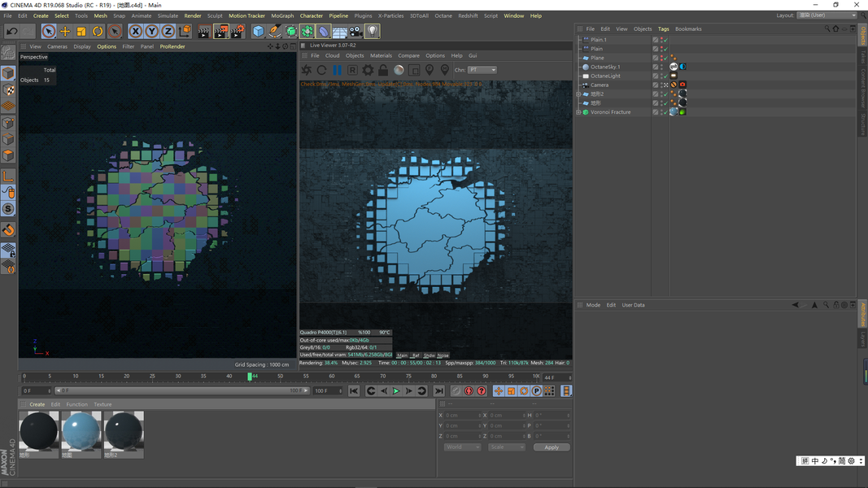Viewport: 868px width, 488px height.
Task: Add a Light object icon
Action: 373,32
